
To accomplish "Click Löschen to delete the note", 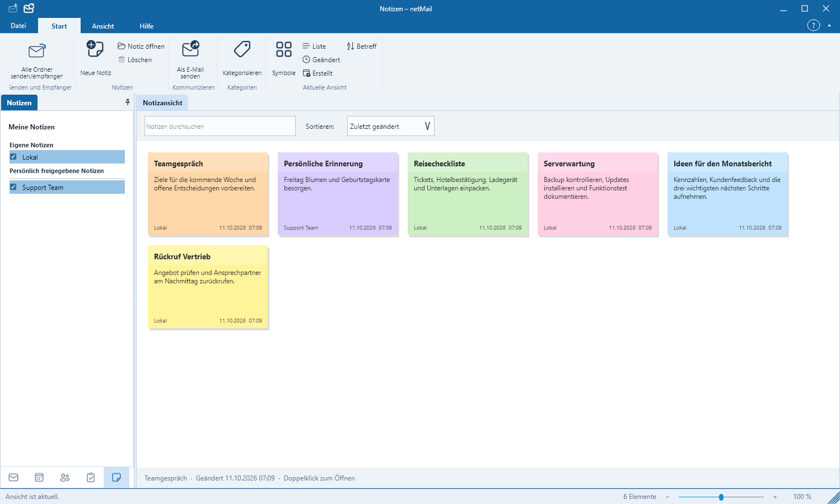I will coord(135,60).
